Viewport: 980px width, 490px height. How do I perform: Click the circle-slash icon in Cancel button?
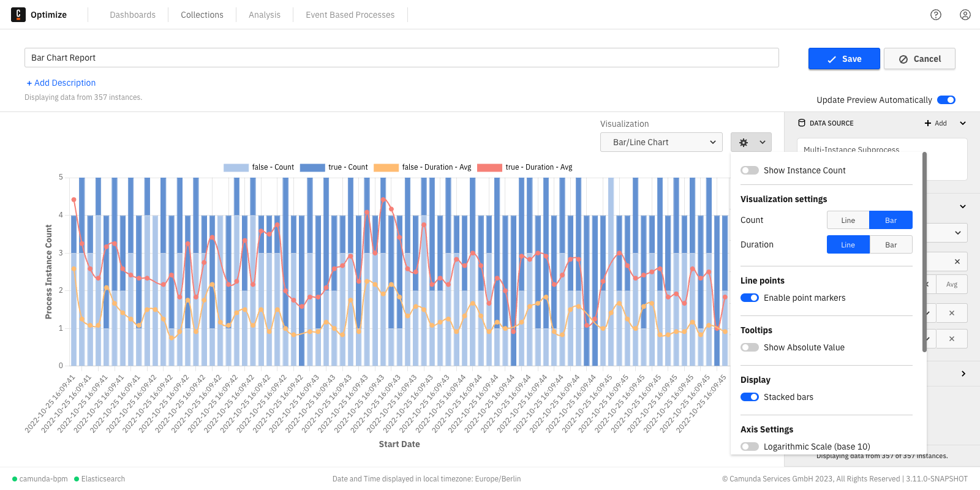903,59
